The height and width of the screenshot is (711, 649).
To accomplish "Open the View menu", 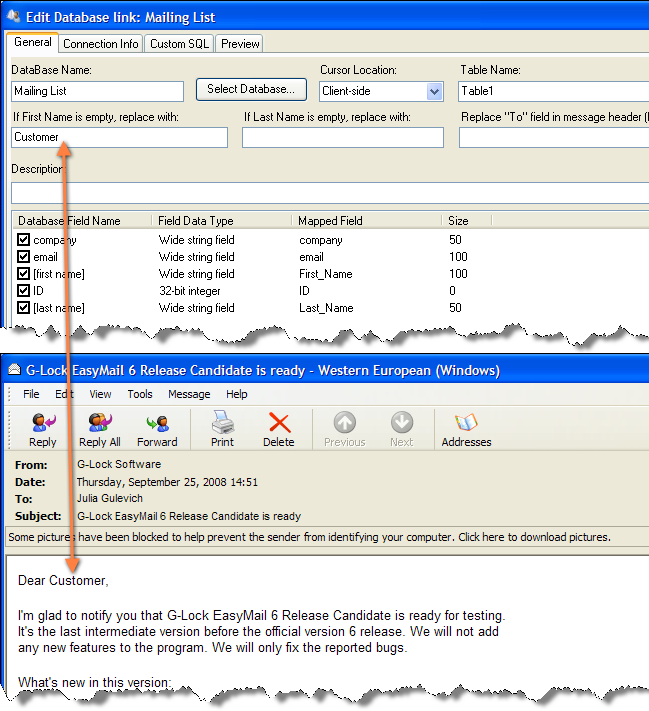I will click(x=100, y=394).
